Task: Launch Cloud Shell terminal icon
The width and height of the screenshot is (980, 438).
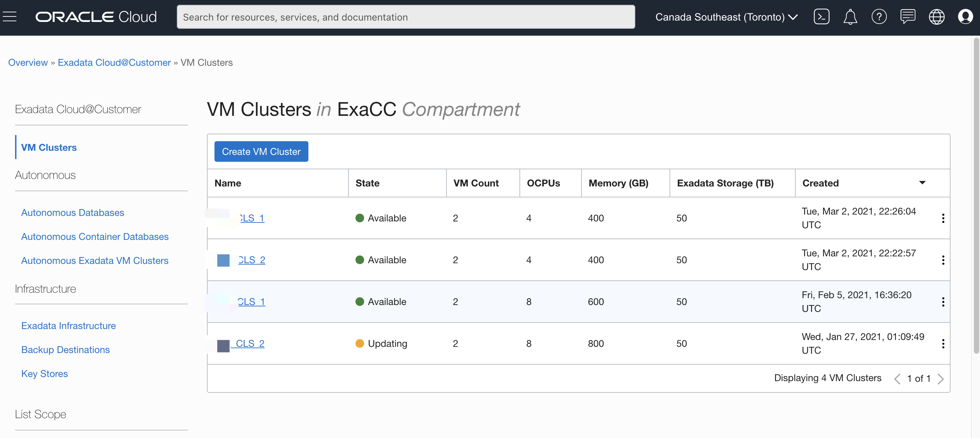Action: 821,17
